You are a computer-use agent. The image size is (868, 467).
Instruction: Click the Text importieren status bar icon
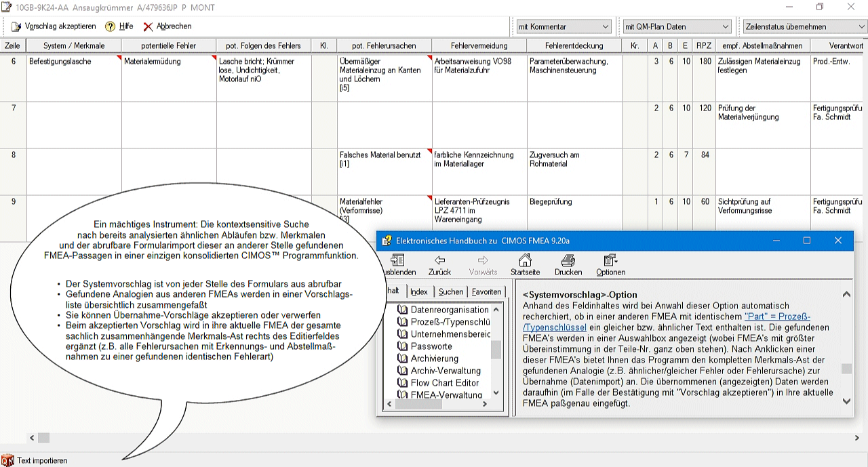[7, 460]
